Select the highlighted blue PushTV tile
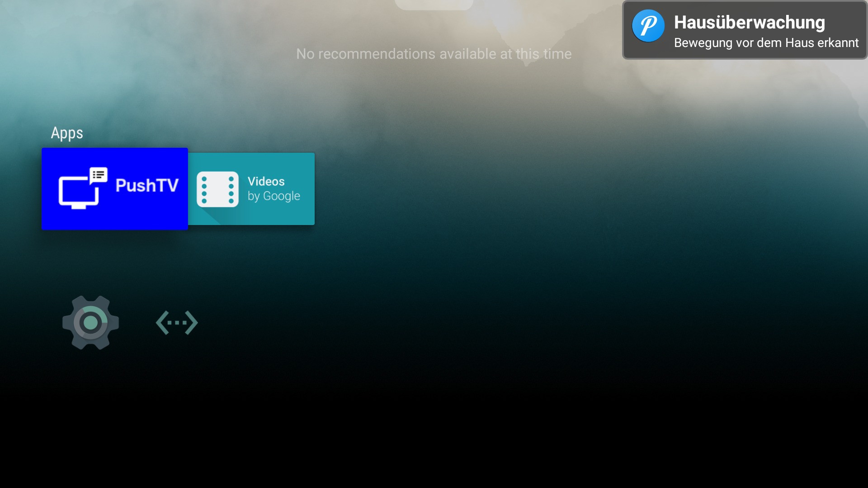This screenshot has width=868, height=488. pos(114,188)
